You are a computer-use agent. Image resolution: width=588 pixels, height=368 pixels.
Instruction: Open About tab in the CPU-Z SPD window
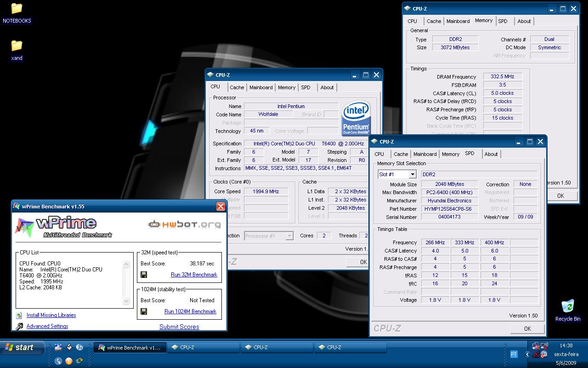pyautogui.click(x=491, y=154)
